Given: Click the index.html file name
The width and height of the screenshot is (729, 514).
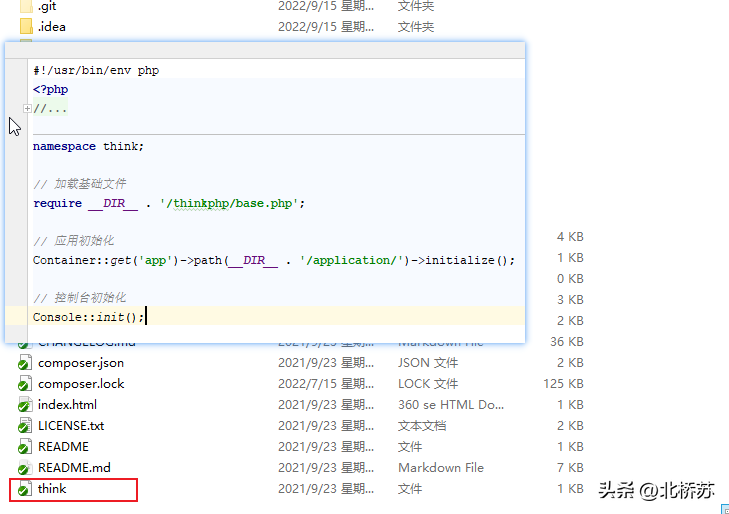Looking at the screenshot, I should tap(67, 405).
